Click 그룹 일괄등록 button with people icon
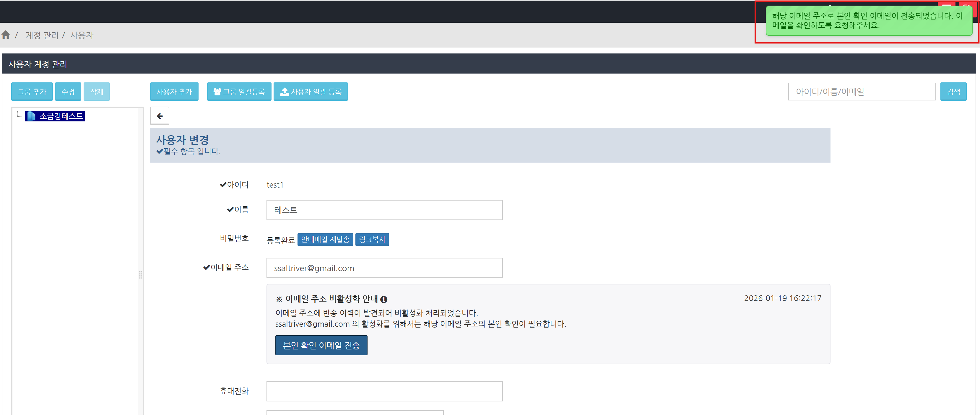Image resolution: width=980 pixels, height=415 pixels. (239, 92)
